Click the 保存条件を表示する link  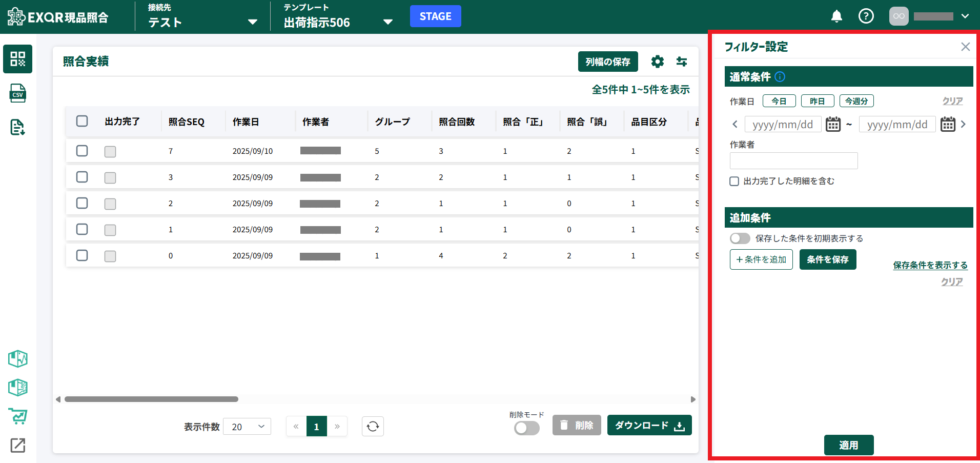coord(930,265)
